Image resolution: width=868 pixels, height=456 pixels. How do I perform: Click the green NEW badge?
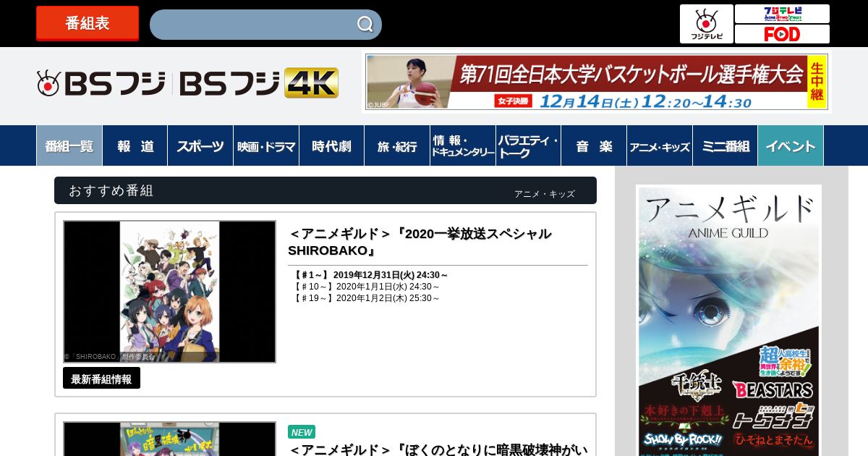pyautogui.click(x=302, y=432)
